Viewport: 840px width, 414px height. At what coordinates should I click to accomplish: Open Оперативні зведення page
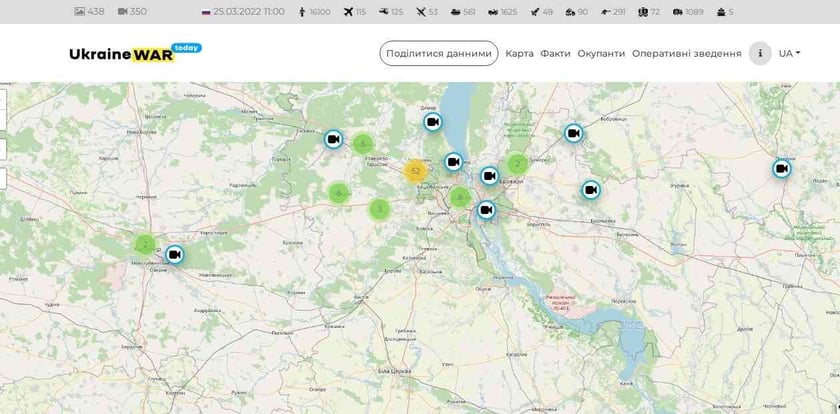[686, 54]
